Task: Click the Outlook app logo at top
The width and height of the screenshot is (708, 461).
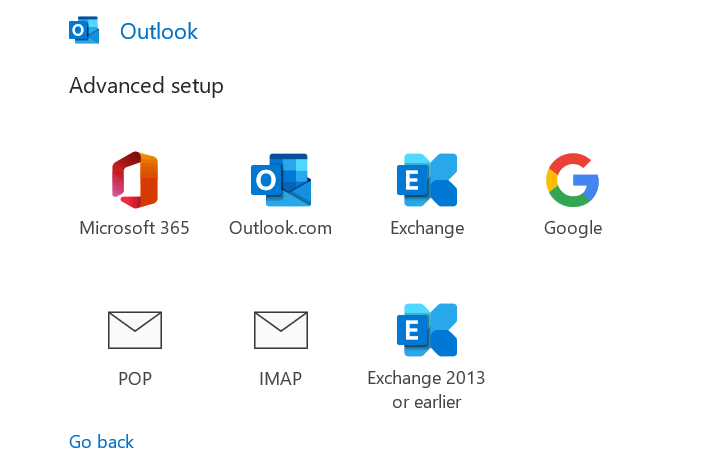Action: pos(84,31)
